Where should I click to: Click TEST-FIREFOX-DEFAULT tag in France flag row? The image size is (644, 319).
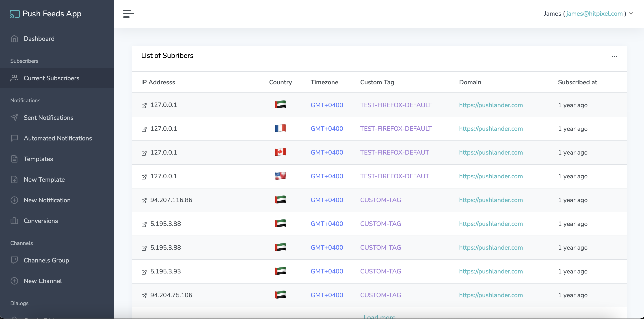tap(396, 129)
